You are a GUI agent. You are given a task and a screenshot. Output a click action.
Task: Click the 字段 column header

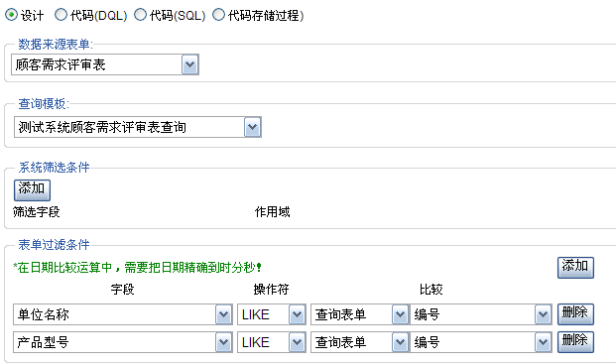123,290
